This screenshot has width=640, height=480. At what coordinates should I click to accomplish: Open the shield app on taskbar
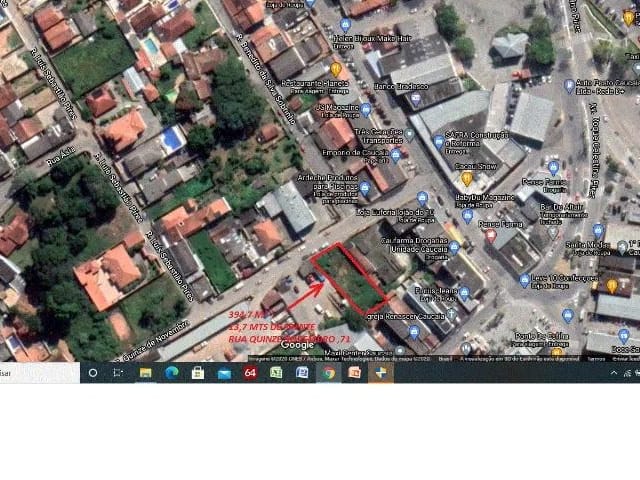381,373
